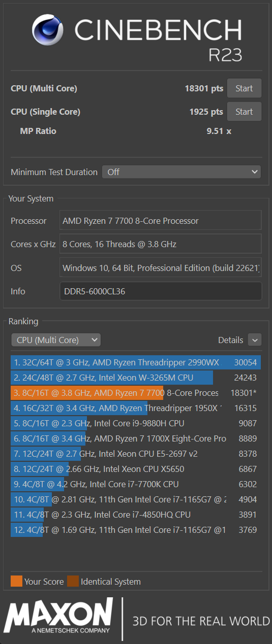
Task: Select ranking row Xeon CPU E5-2697 v2
Action: [136, 454]
